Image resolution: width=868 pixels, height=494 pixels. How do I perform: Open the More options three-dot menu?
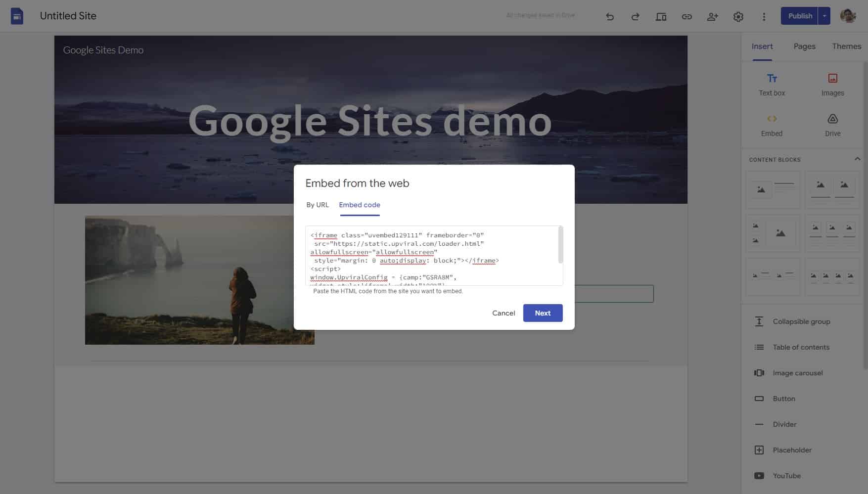(764, 16)
